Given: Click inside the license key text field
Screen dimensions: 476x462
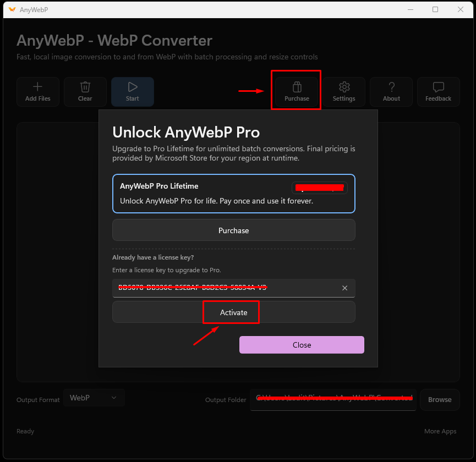Looking at the screenshot, I should (x=228, y=288).
